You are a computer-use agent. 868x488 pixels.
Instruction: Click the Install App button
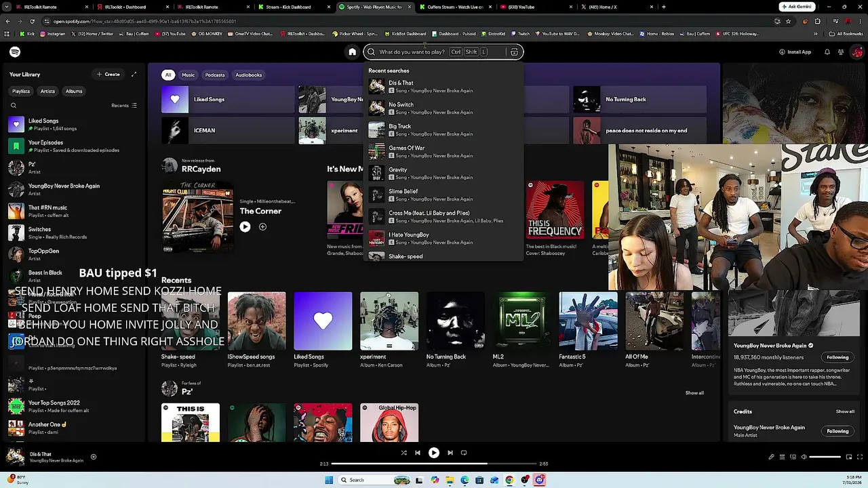coord(795,52)
